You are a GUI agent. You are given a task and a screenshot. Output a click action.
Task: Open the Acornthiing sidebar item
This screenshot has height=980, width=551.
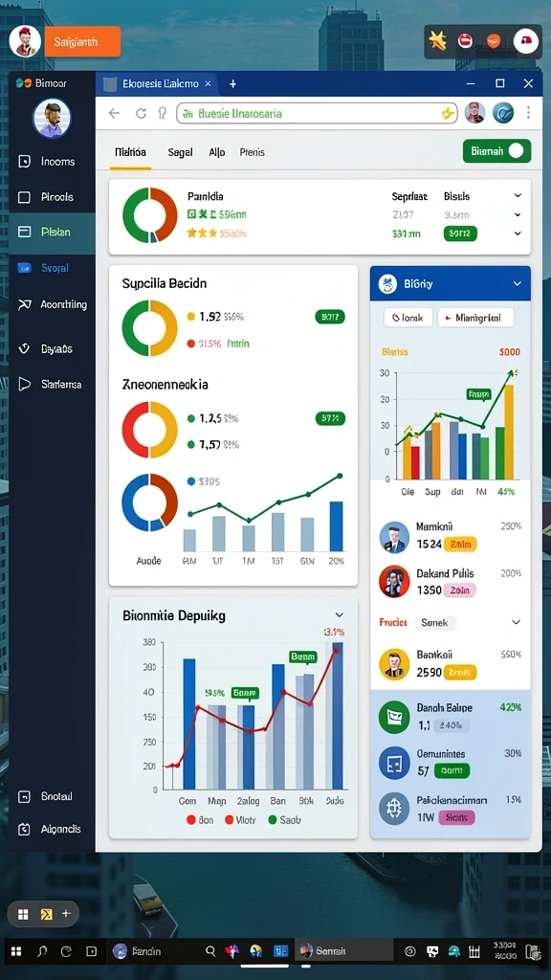tap(53, 305)
